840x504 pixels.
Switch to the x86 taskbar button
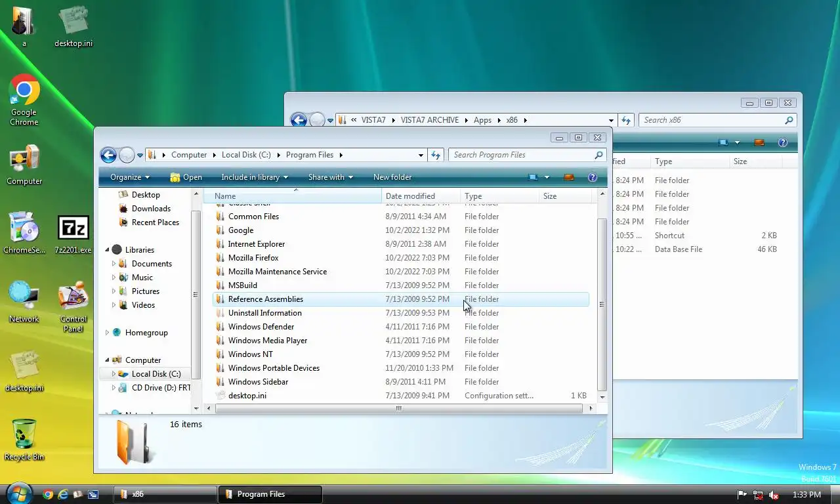[x=165, y=494]
